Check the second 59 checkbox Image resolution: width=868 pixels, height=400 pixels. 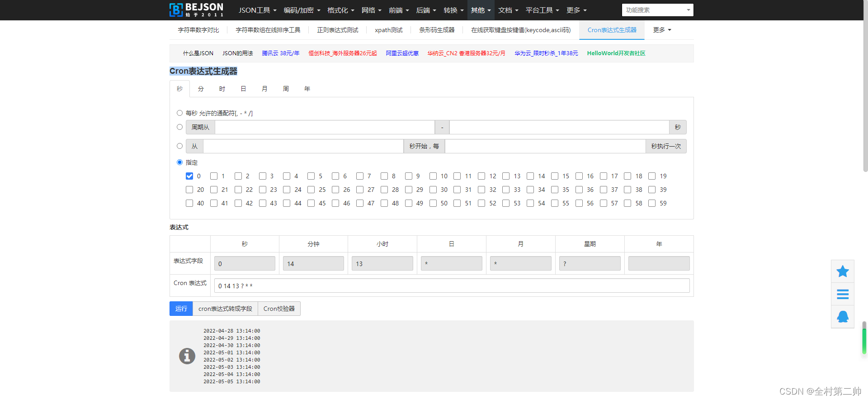tap(652, 203)
